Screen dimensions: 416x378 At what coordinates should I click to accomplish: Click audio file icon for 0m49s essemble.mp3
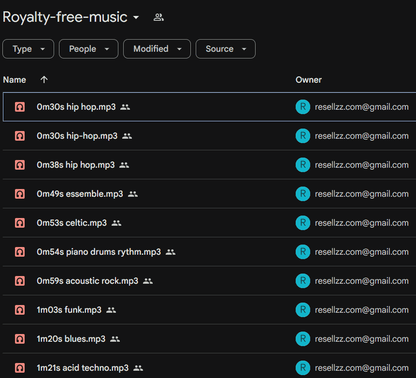(x=20, y=194)
